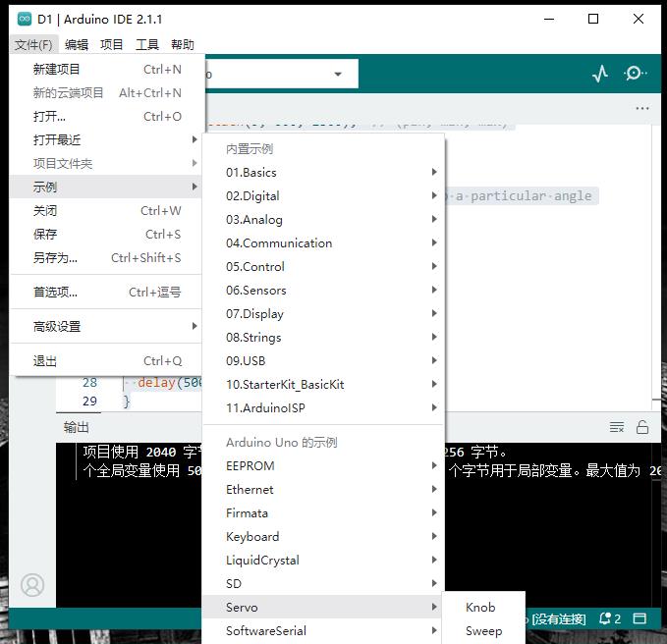Open the 编辑 menu
The height and width of the screenshot is (644, 667).
(77, 44)
